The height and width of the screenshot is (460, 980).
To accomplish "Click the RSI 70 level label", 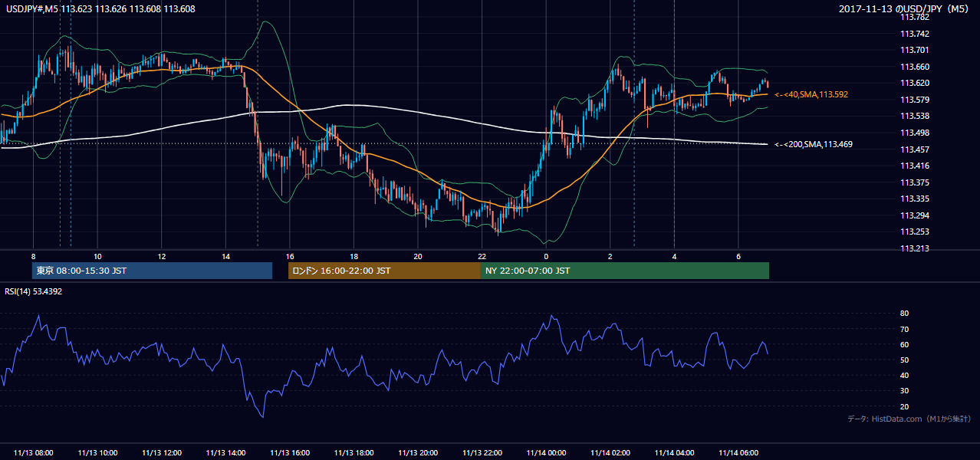I will pyautogui.click(x=904, y=329).
